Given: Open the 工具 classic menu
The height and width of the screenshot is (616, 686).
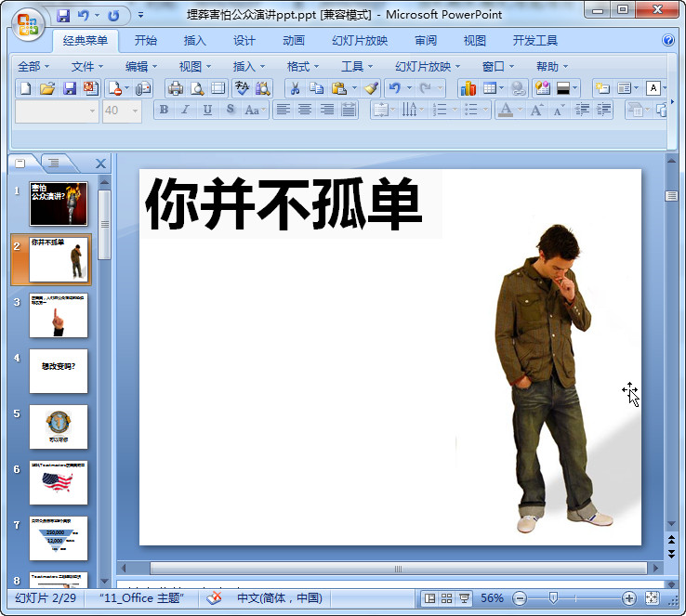Looking at the screenshot, I should tap(357, 67).
